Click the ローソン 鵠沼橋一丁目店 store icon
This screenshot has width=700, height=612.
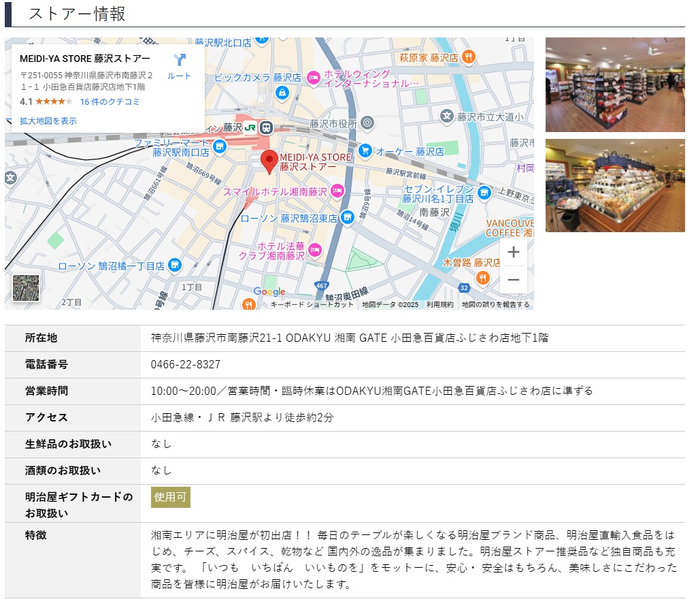(x=175, y=265)
